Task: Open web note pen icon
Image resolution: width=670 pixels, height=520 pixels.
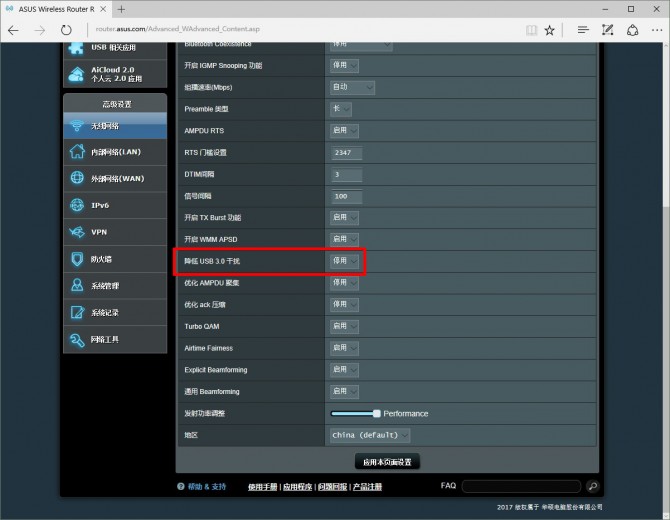Action: [607, 30]
